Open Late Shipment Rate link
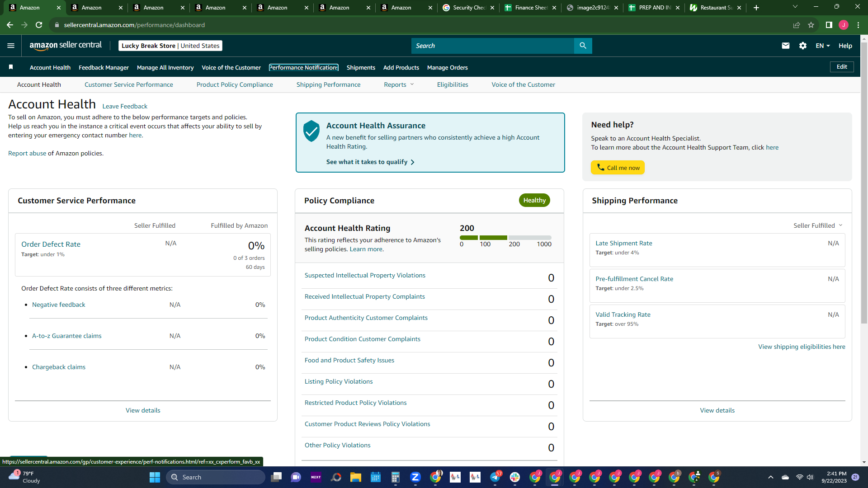The image size is (868, 488). (624, 243)
